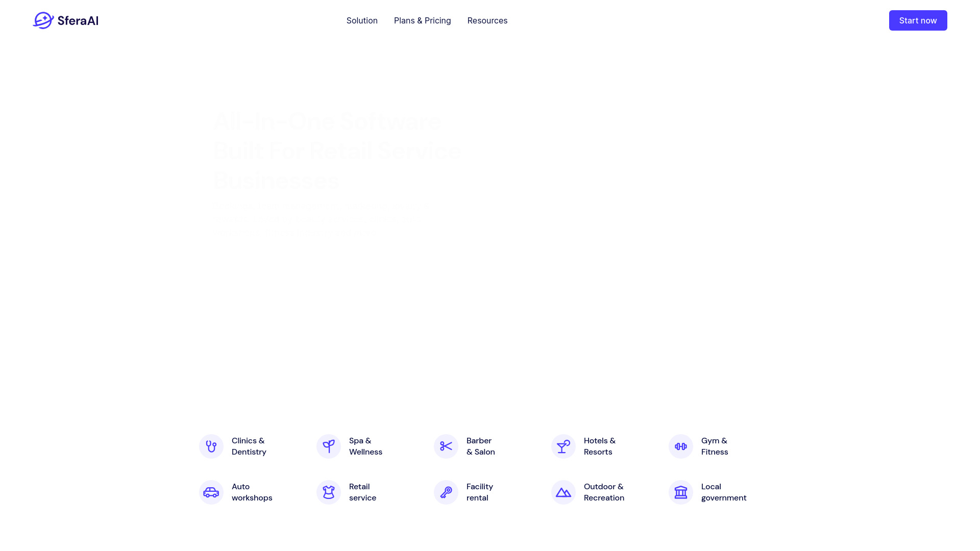Expand the Plans & Pricing dropdown
The width and height of the screenshot is (980, 551).
point(422,20)
